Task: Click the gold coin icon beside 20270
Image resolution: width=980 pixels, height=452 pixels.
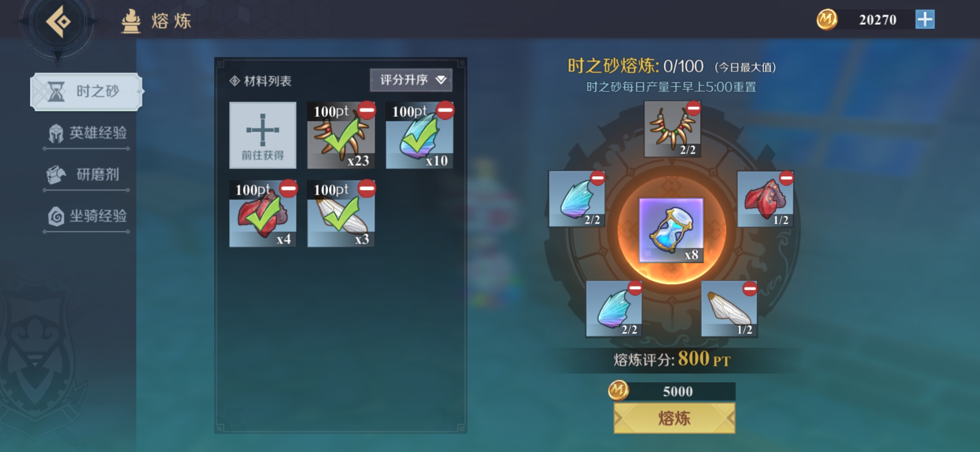Action: (x=827, y=19)
